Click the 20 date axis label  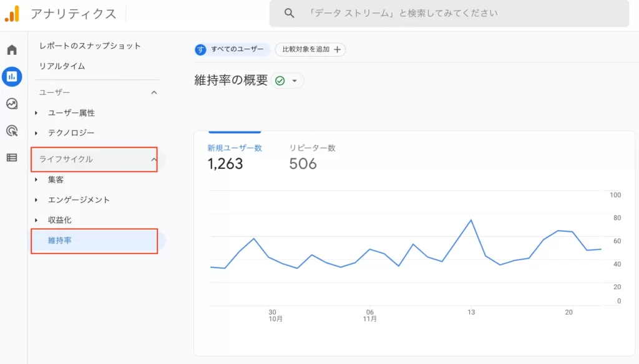pos(568,312)
